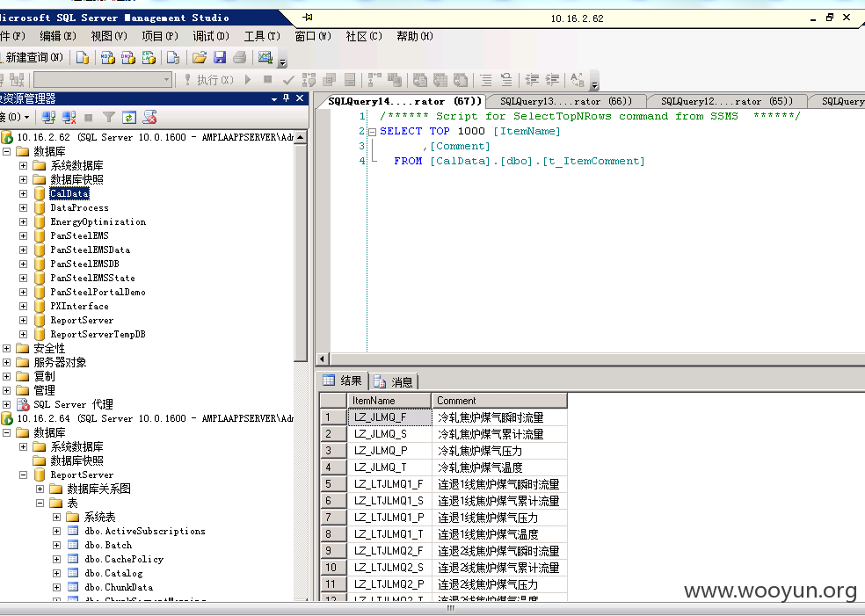Expand the 系统数据库 folder under 10.16.2.62
The width and height of the screenshot is (865, 616).
click(23, 165)
